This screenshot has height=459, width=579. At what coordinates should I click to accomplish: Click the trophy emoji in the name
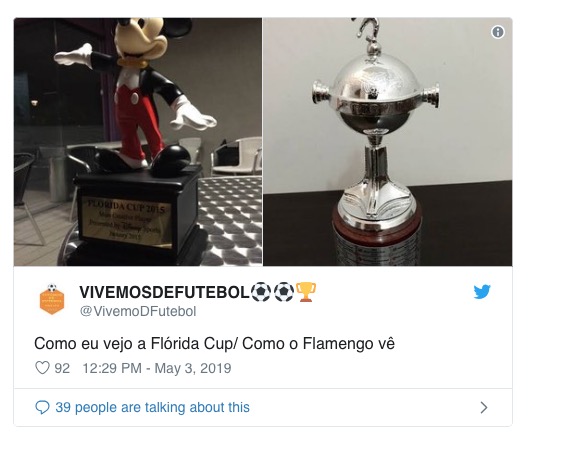click(x=306, y=292)
